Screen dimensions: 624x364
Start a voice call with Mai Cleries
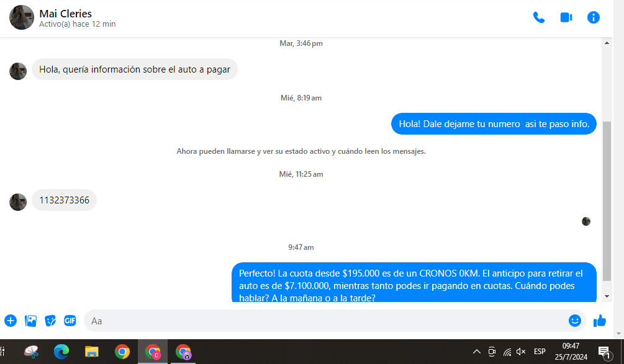point(539,17)
